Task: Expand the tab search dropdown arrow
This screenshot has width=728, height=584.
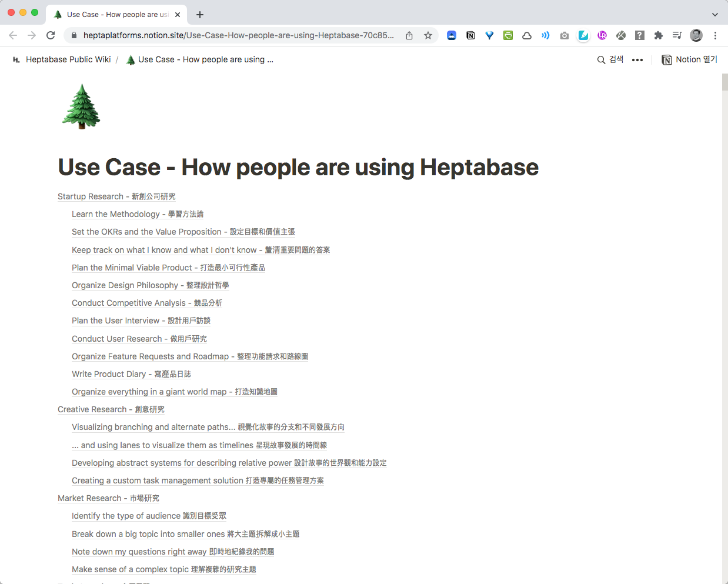Action: coord(715,15)
